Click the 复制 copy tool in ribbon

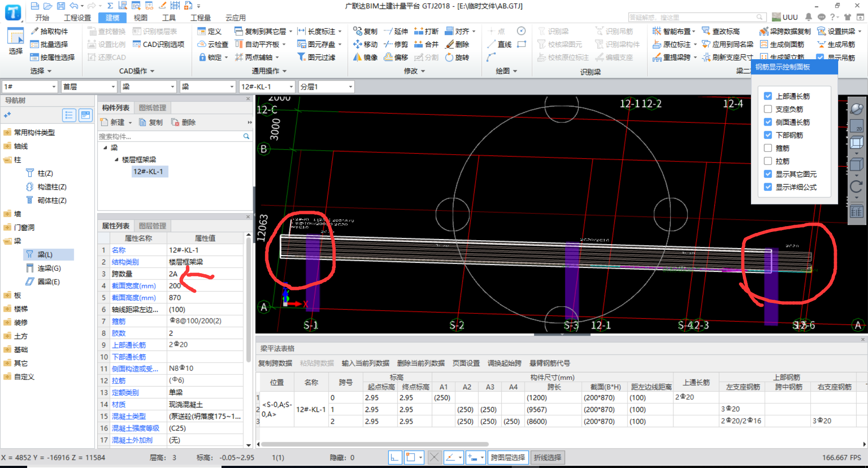coord(365,31)
